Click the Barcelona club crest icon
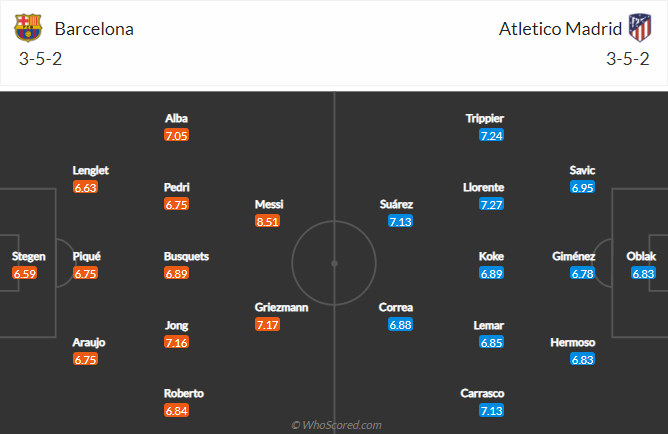Viewport: 668px width, 434px height. tap(29, 28)
